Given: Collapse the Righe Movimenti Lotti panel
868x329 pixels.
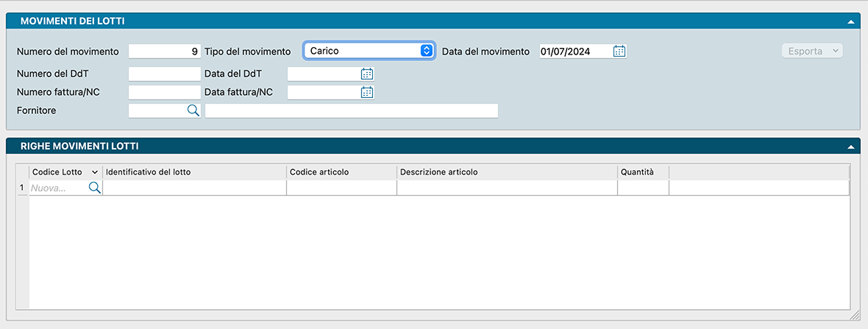Looking at the screenshot, I should [x=850, y=146].
